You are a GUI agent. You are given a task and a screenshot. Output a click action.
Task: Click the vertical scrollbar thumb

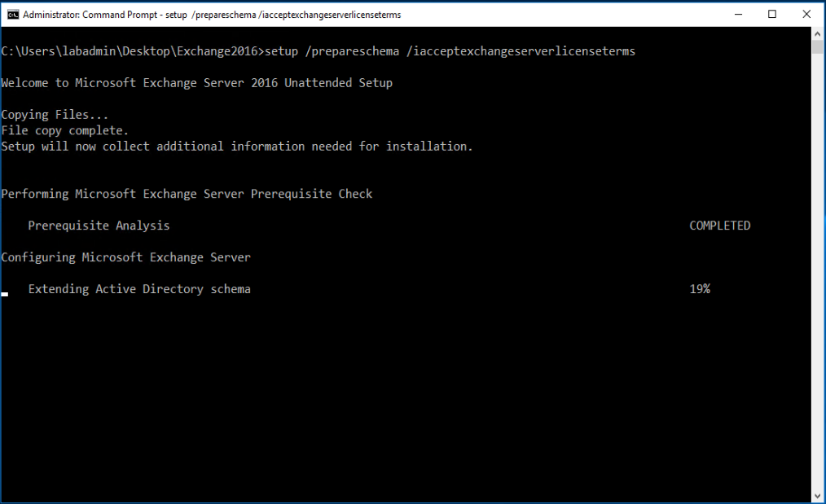pyautogui.click(x=818, y=47)
